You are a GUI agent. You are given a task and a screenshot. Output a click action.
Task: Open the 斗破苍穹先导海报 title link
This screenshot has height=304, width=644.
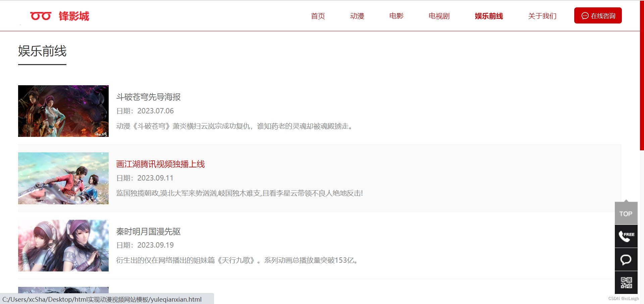148,97
